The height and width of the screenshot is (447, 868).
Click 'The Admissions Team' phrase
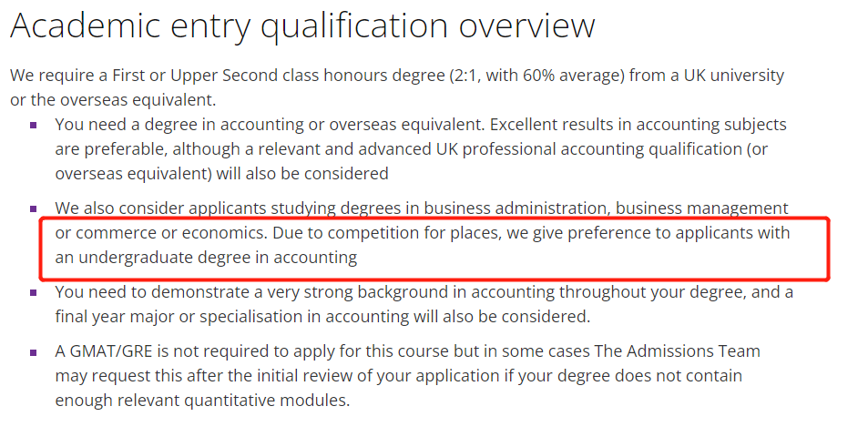[677, 351]
